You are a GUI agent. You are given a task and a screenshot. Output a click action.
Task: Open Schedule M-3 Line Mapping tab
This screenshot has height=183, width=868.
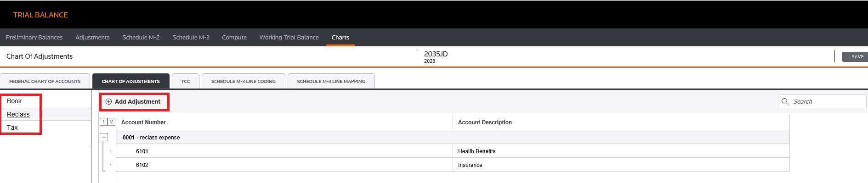(x=331, y=81)
